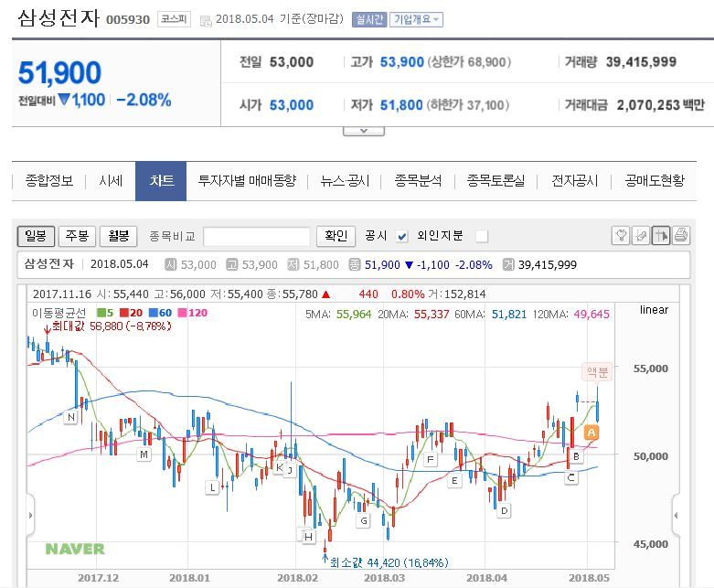This screenshot has width=714, height=588.
Task: Click the linear scale label
Action: coord(654,310)
